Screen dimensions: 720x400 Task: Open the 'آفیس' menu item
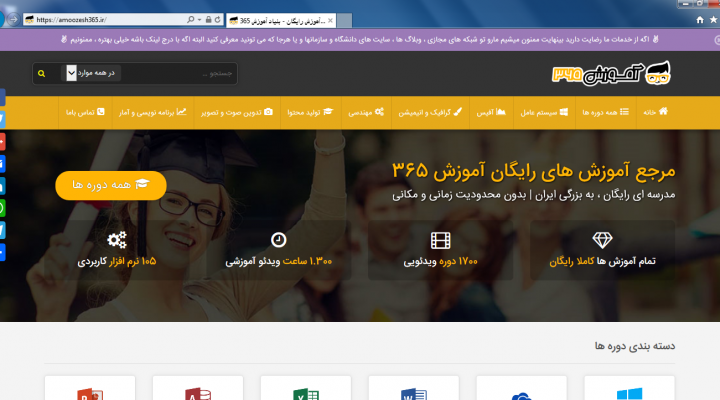point(491,112)
